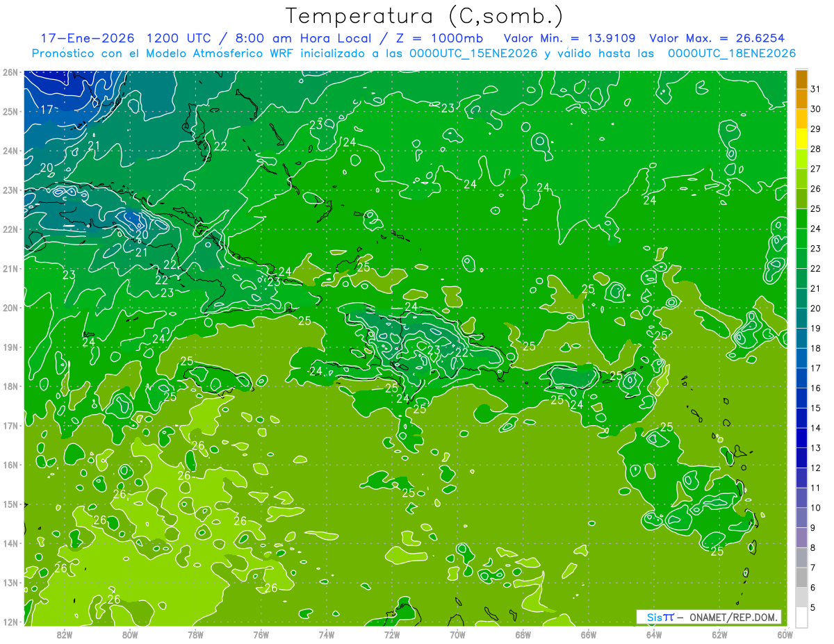Click the "24N" latitude axis label
Image resolution: width=834 pixels, height=644 pixels.
coord(10,151)
